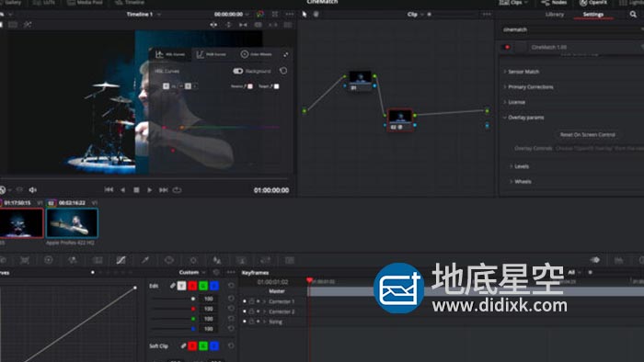Click the viewer mute speaker icon
This screenshot has height=362, width=644.
pyautogui.click(x=32, y=190)
